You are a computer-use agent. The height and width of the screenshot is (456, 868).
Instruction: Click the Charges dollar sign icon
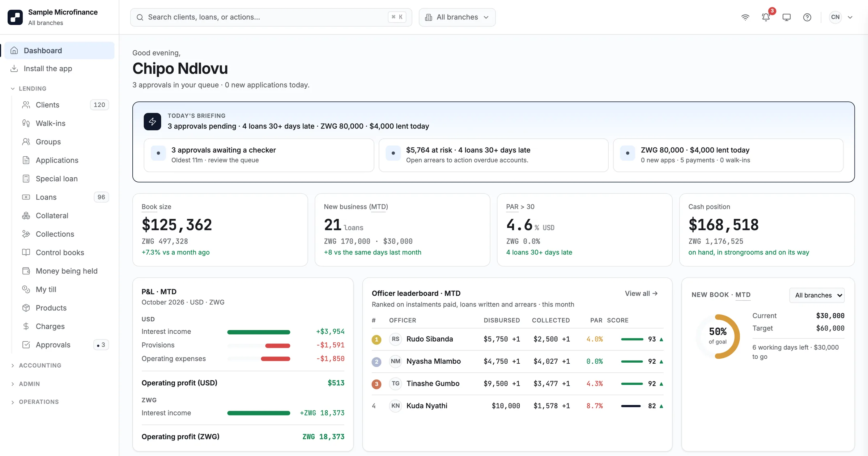point(26,326)
